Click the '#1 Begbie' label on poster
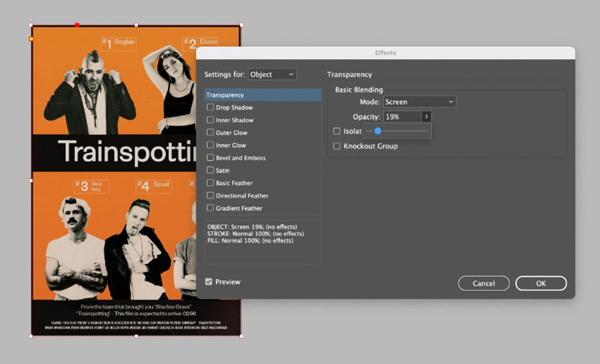This screenshot has width=600, height=364. tap(119, 43)
